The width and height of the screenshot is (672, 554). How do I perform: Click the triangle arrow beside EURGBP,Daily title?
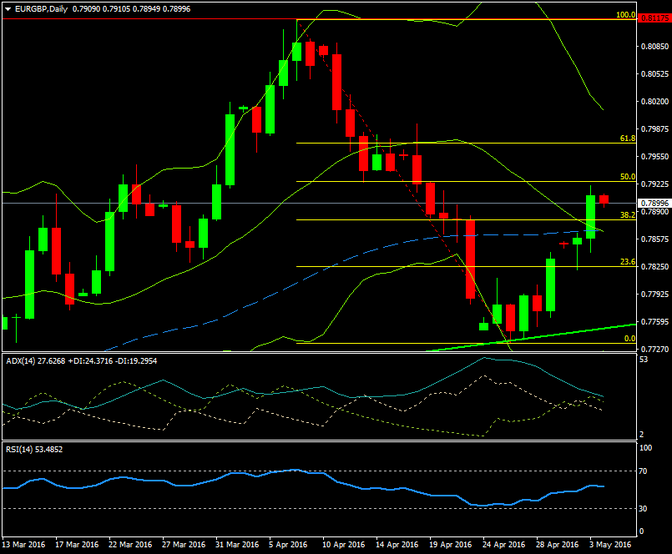point(8,8)
